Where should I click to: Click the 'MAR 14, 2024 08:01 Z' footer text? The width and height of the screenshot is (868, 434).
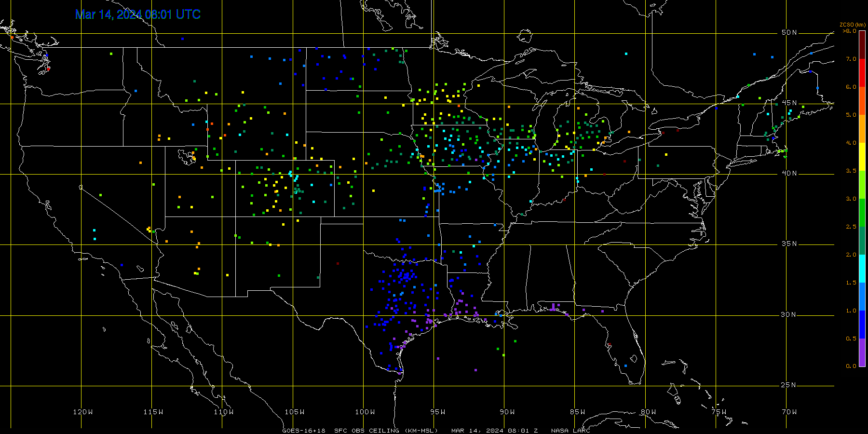click(x=494, y=431)
